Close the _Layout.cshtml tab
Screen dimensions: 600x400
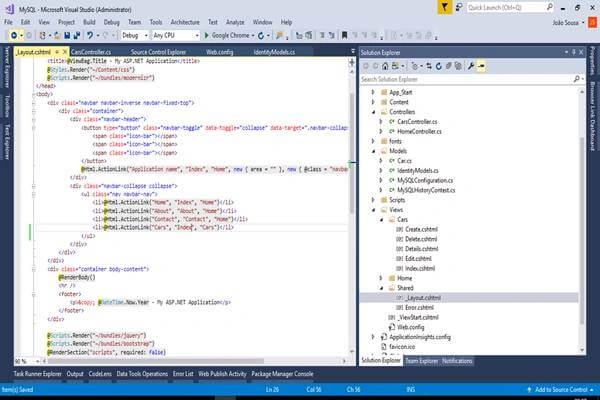click(x=65, y=52)
